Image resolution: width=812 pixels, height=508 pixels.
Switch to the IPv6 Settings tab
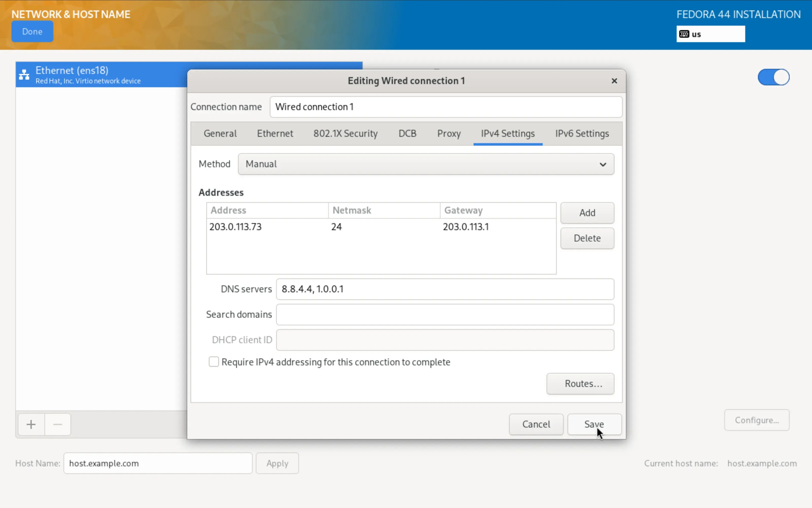(582, 133)
